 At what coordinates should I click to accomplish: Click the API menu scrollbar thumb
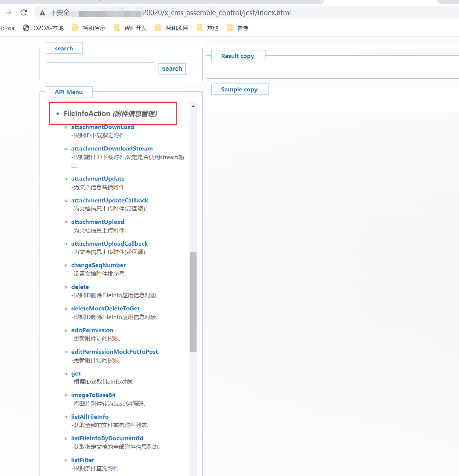(x=193, y=301)
